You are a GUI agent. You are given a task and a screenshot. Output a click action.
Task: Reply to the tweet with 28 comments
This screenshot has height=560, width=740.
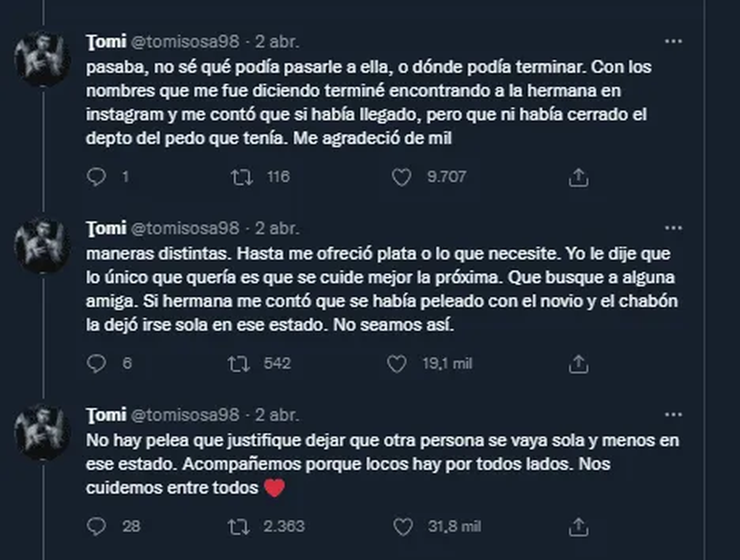[97, 526]
